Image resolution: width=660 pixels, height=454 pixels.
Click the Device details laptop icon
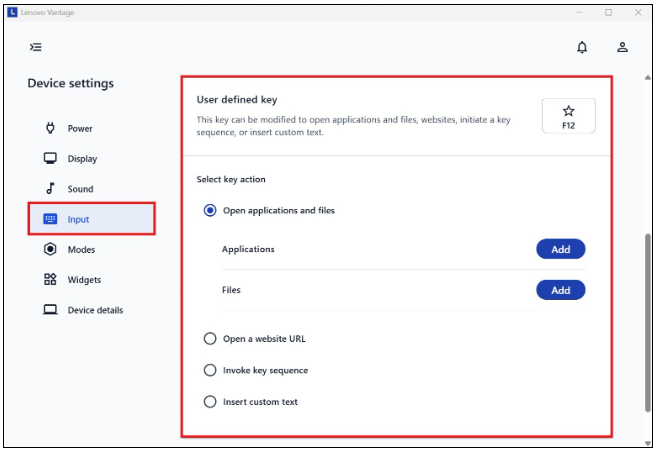(x=50, y=310)
